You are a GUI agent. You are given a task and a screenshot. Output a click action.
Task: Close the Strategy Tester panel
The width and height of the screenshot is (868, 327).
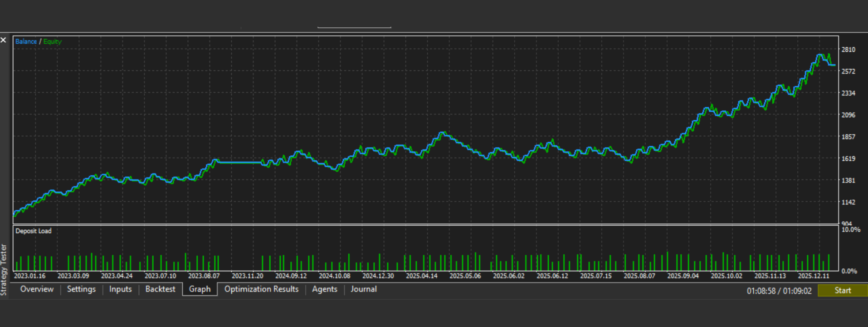pos(4,40)
